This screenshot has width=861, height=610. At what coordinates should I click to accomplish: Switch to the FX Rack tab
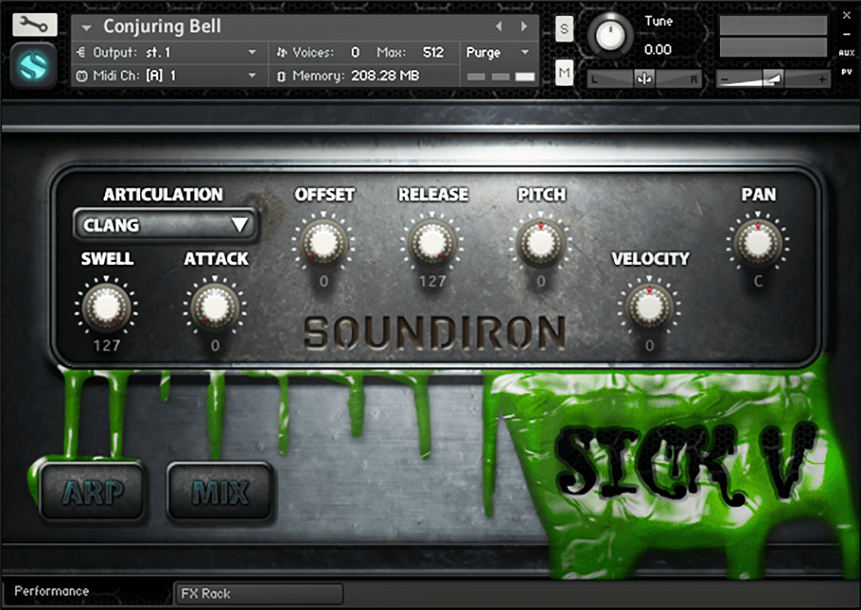click(258, 593)
